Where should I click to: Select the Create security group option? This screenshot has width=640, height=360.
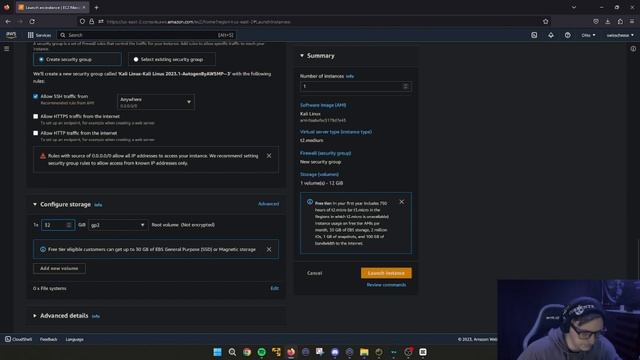pos(77,59)
